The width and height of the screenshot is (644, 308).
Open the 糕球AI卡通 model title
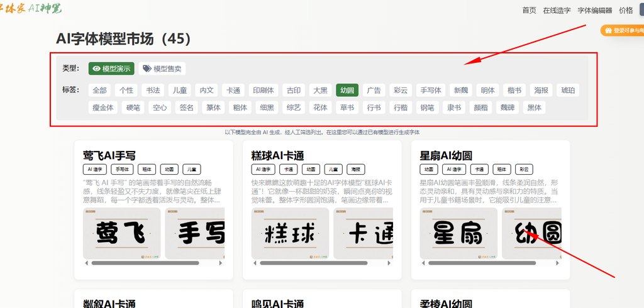tap(277, 156)
